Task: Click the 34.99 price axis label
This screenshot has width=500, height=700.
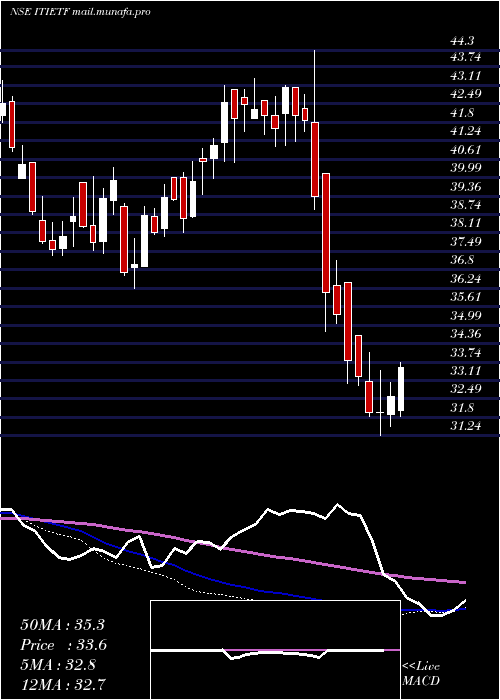Action: coord(466,316)
